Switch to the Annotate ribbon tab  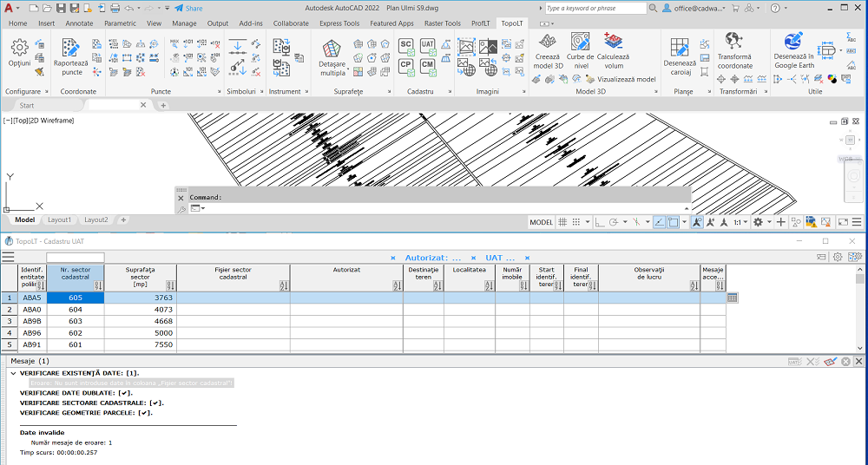coord(79,23)
